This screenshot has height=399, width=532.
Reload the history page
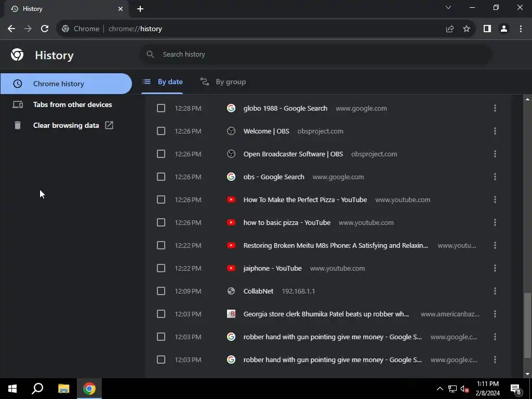pyautogui.click(x=45, y=29)
